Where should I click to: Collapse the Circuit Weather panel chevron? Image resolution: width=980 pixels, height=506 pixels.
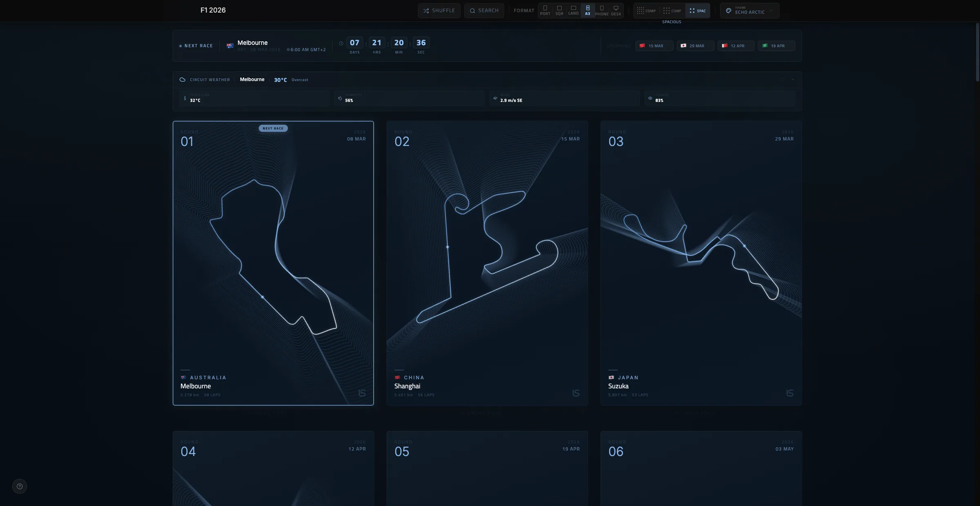click(x=793, y=80)
